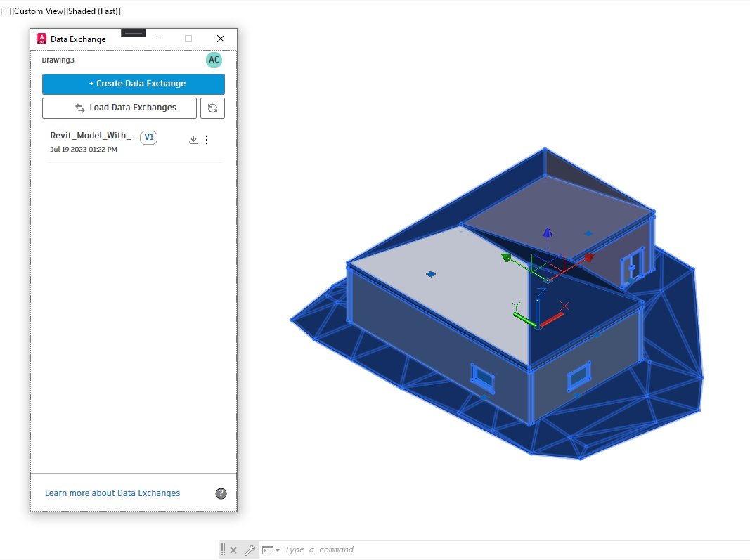Open the Custom View menu
This screenshot has height=560, width=750.
38,11
